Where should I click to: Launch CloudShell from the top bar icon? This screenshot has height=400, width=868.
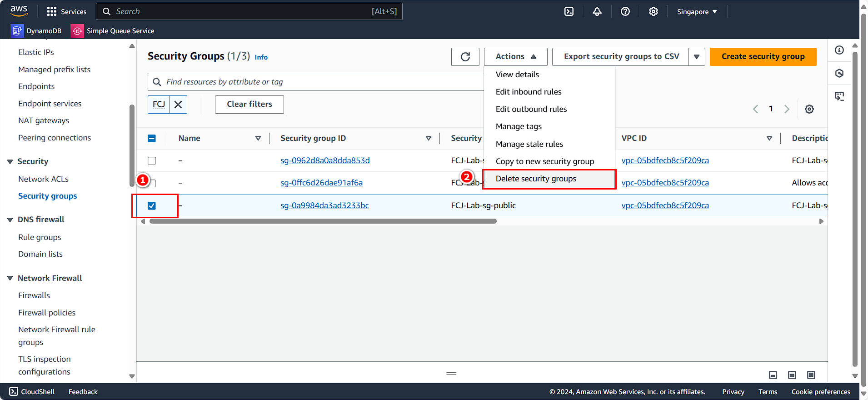click(x=569, y=11)
